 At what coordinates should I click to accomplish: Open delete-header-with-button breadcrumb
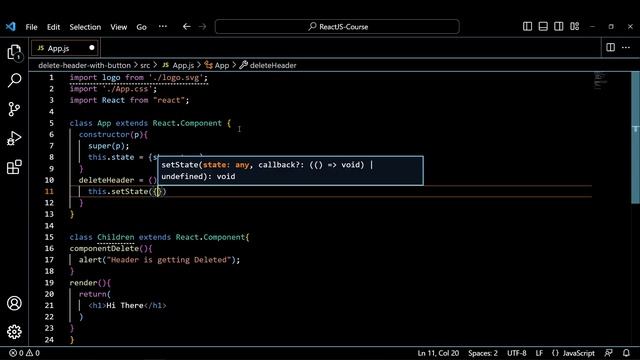coord(84,65)
